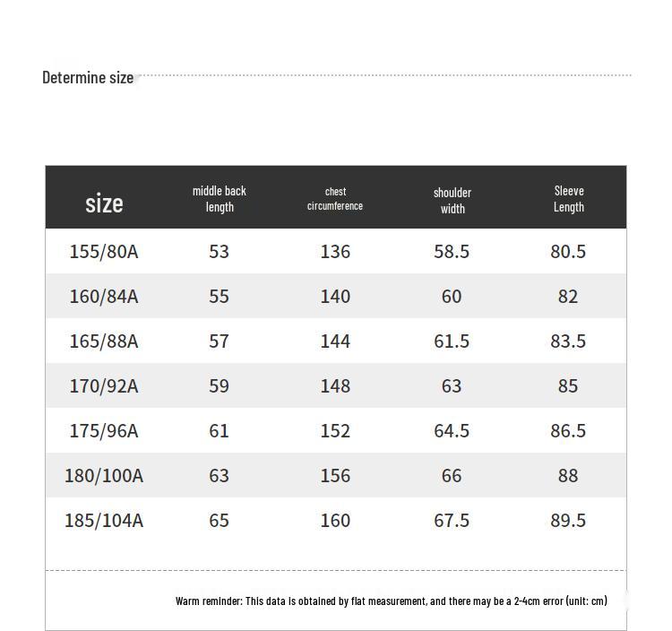Click the 175/96A size label
Screen dimensions: 672x631
point(104,431)
